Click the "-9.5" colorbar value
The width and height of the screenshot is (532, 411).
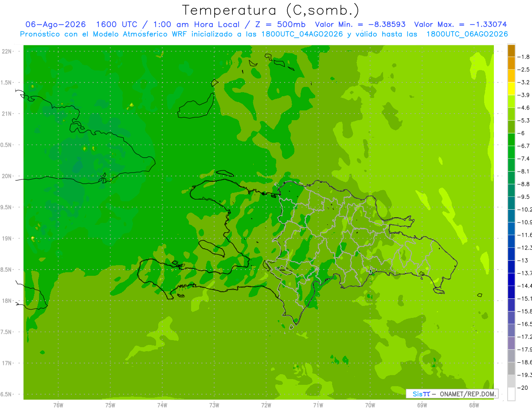[x=524, y=196]
